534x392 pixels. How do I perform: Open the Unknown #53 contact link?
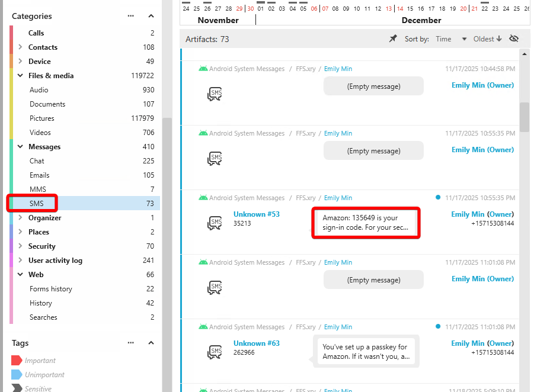[x=257, y=214]
